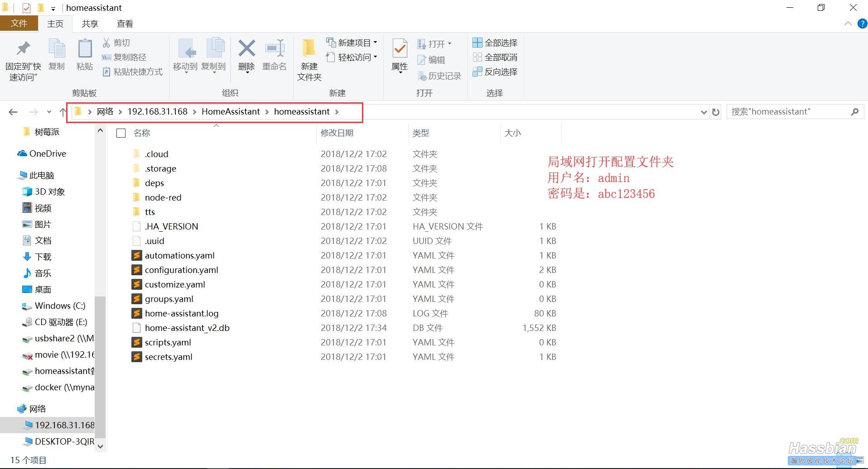Click 网络 in the address breadcrumb
868x469 pixels.
[105, 111]
